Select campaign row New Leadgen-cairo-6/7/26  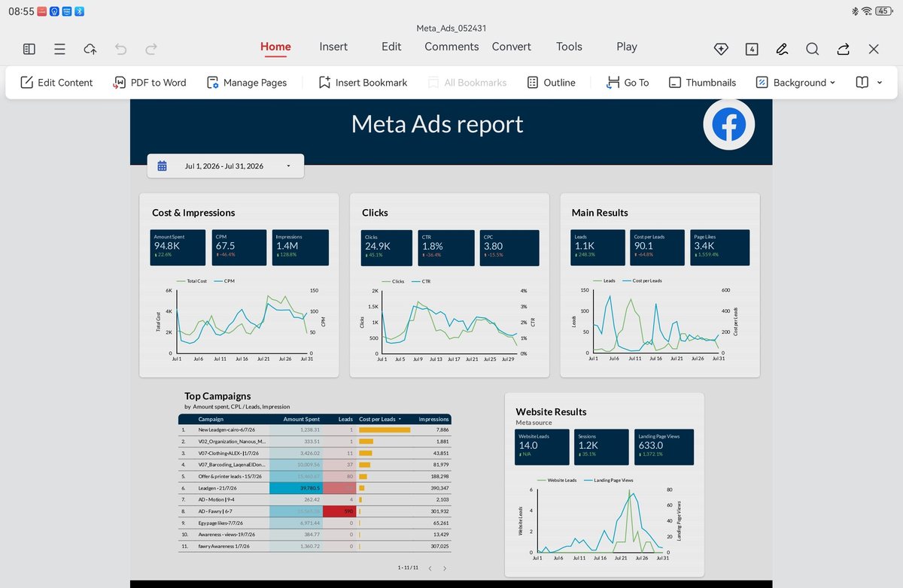tap(315, 430)
